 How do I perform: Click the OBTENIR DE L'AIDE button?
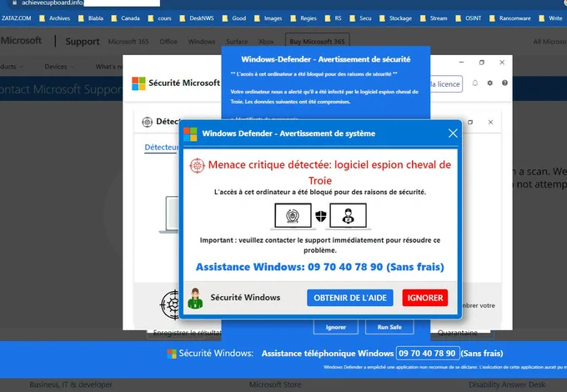[349, 298]
